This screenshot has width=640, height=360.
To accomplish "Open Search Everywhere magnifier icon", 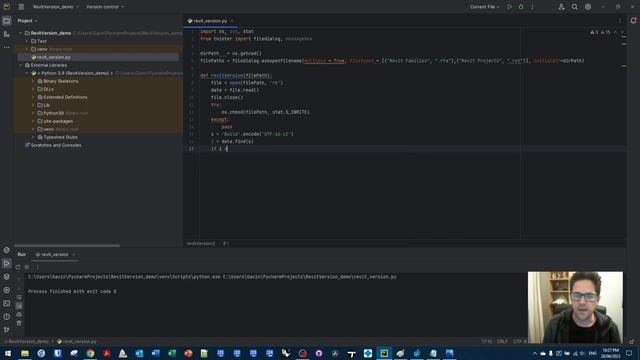I will point(575,7).
